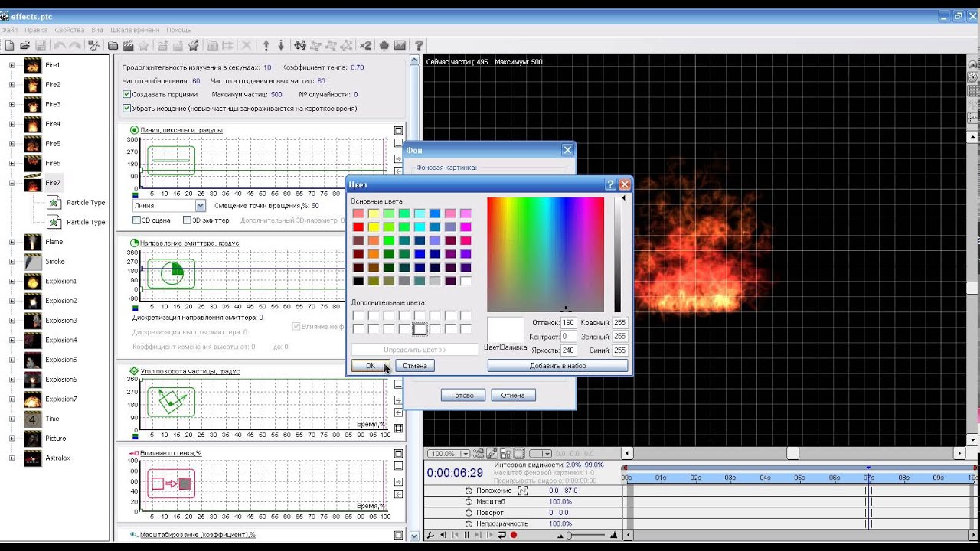Click Добавить в набор button

(x=557, y=366)
